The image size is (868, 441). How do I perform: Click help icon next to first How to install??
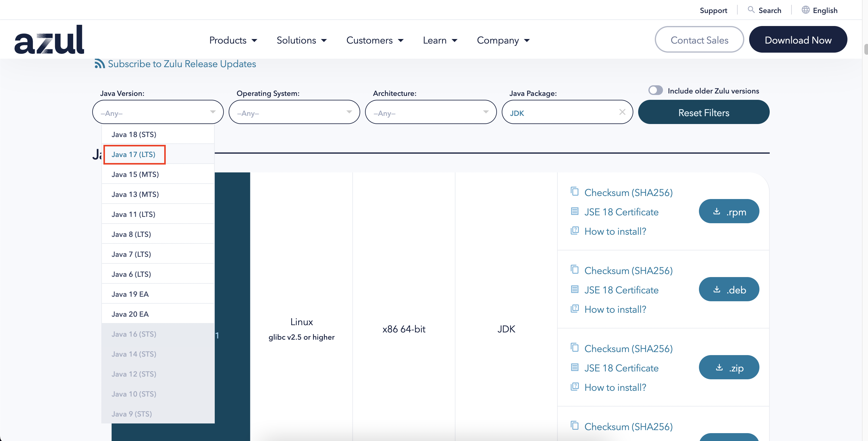tap(575, 231)
